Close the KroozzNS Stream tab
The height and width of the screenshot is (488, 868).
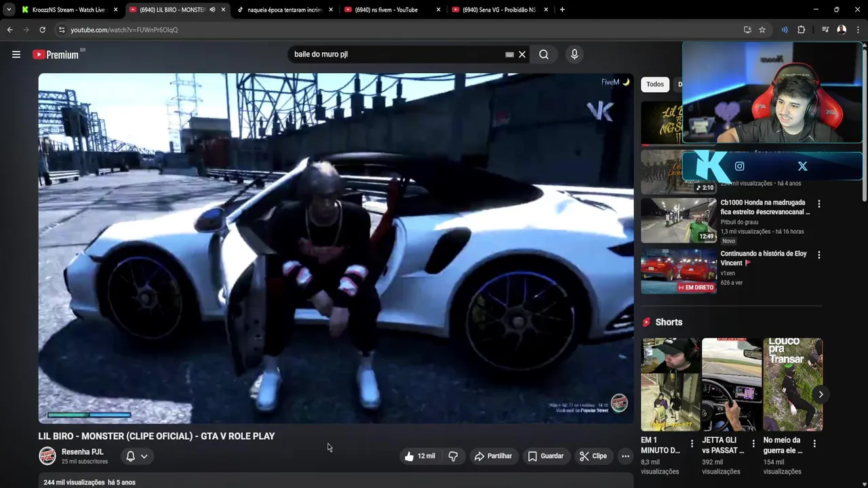(115, 9)
